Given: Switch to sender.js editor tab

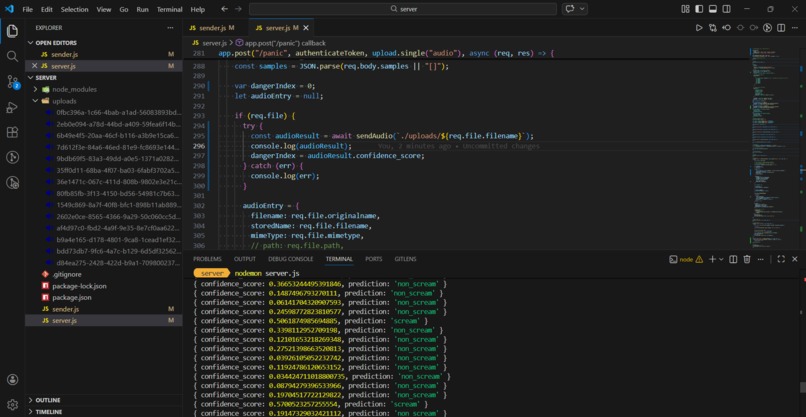Looking at the screenshot, I should click(x=215, y=28).
